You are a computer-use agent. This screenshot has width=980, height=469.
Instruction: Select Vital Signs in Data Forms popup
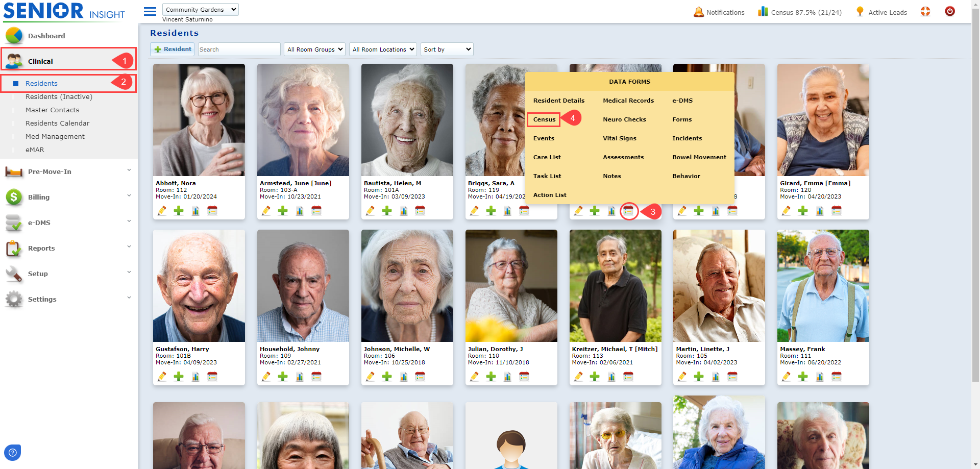tap(620, 138)
